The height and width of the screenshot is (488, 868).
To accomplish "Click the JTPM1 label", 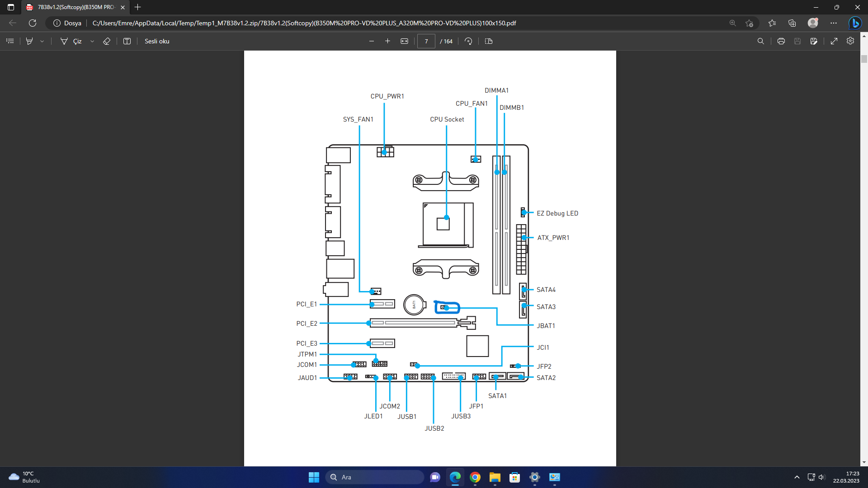I will pyautogui.click(x=307, y=354).
